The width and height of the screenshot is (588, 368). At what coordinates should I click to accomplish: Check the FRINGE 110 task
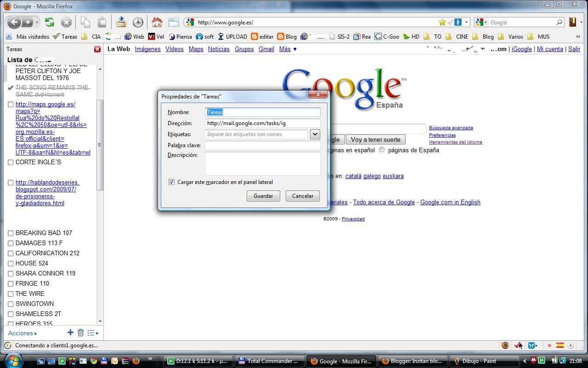tap(11, 284)
